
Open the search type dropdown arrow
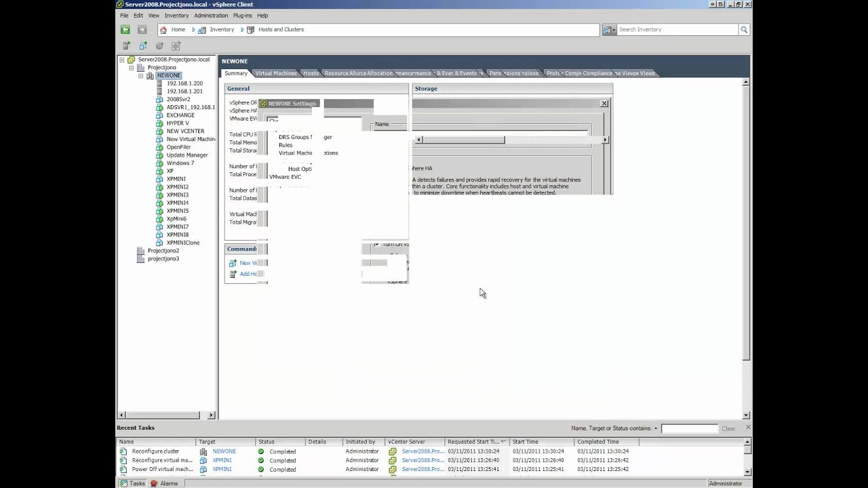pyautogui.click(x=614, y=30)
